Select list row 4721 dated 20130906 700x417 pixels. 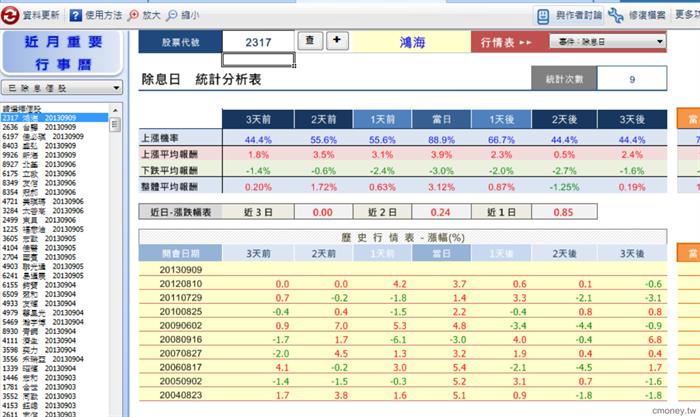pyautogui.click(x=54, y=201)
